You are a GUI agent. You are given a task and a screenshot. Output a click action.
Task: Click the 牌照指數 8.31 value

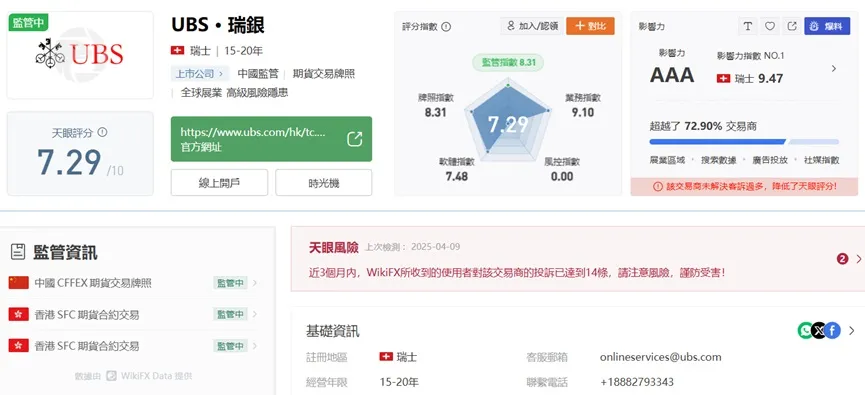pos(435,112)
